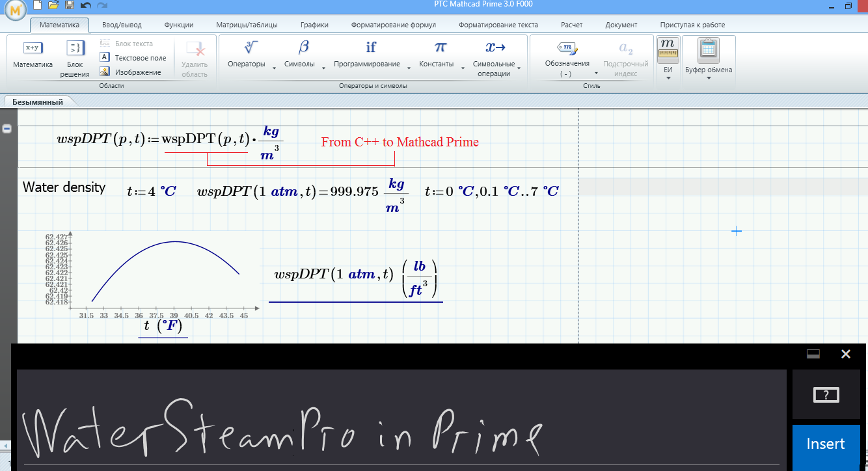Create a new worksheet from quick access
This screenshot has width=868, height=471.
pos(37,5)
